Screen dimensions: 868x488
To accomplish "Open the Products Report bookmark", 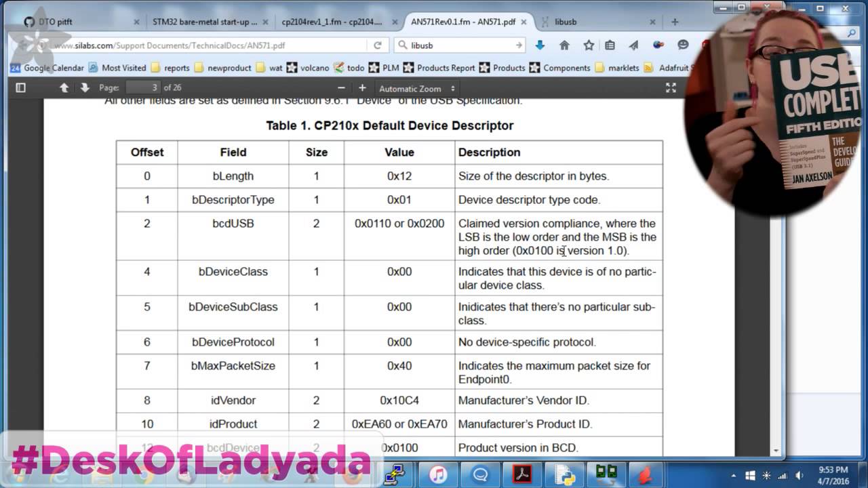I will [x=439, y=68].
